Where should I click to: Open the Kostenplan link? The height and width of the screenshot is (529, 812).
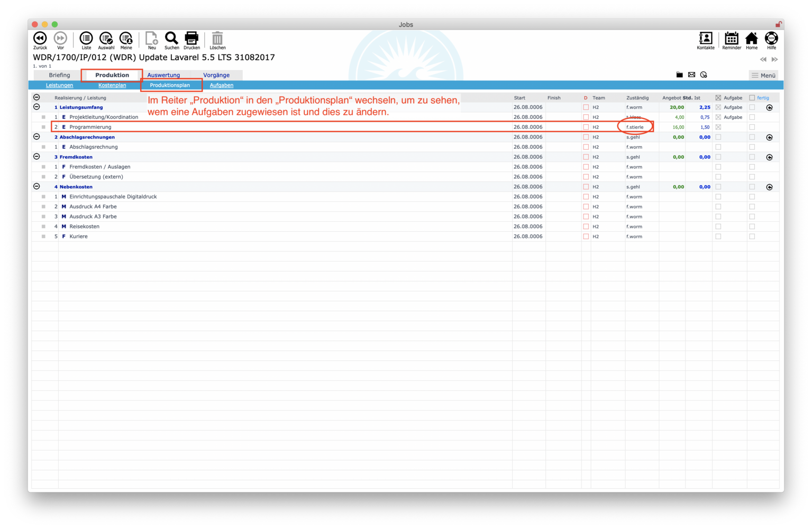click(112, 85)
